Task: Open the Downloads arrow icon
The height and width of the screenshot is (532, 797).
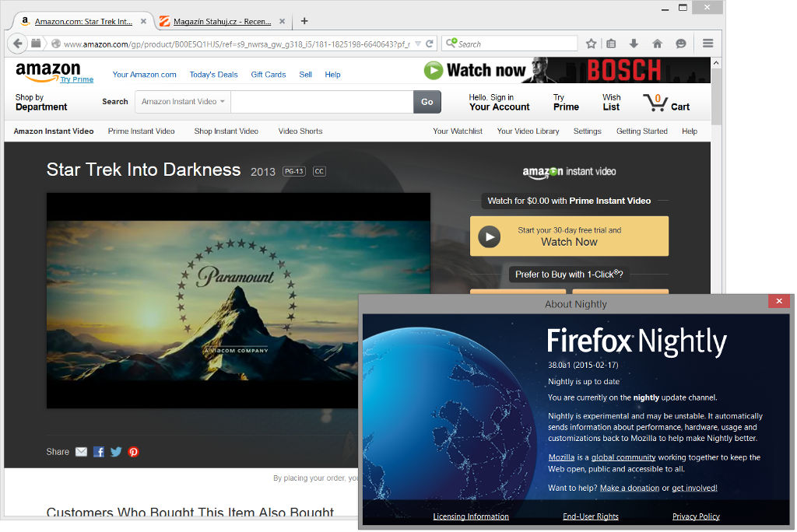Action: click(634, 44)
